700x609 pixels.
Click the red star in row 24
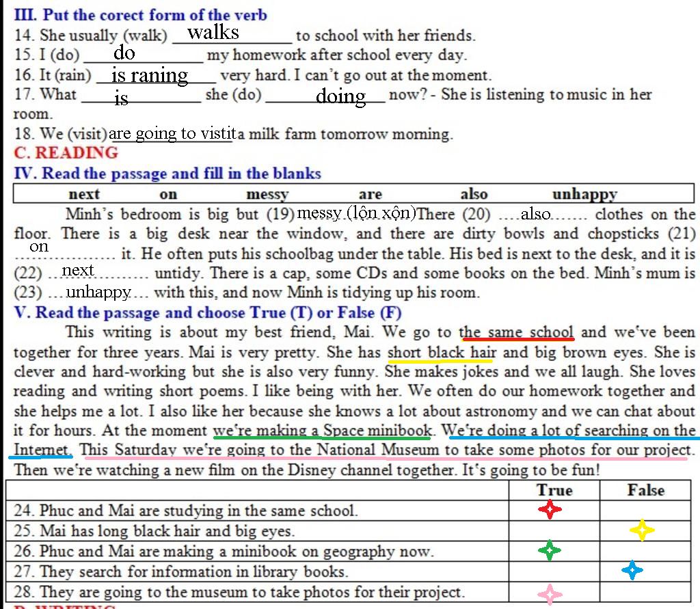pyautogui.click(x=550, y=509)
